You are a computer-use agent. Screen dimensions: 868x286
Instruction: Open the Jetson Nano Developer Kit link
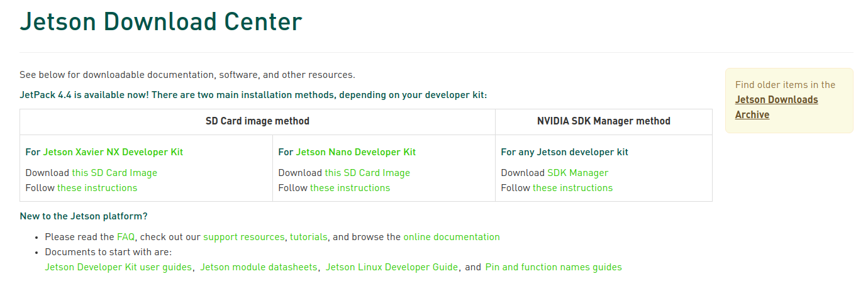tap(355, 152)
